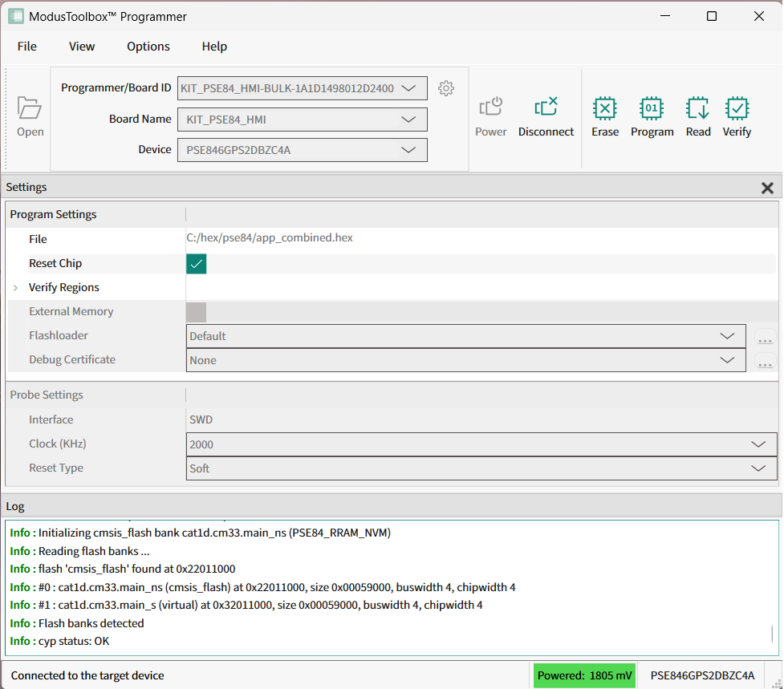Viewport: 784px width, 689px height.
Task: Click 'Connected to the target device' status
Action: coord(87,675)
